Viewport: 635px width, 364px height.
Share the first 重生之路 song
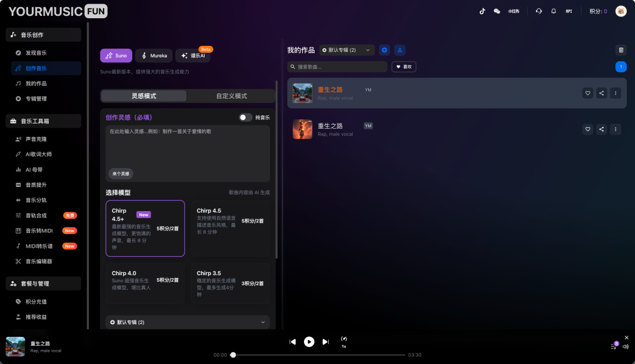[601, 93]
